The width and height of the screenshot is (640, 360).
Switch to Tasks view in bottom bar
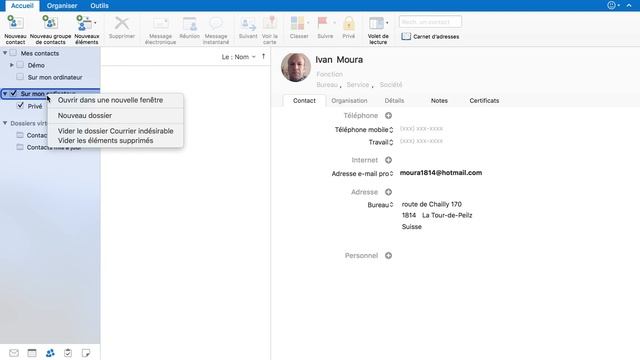68,353
